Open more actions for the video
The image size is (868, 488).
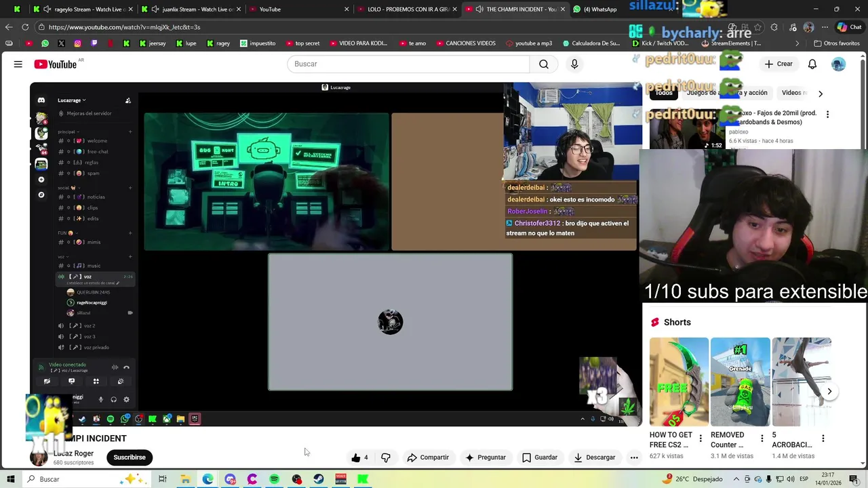[x=634, y=457]
